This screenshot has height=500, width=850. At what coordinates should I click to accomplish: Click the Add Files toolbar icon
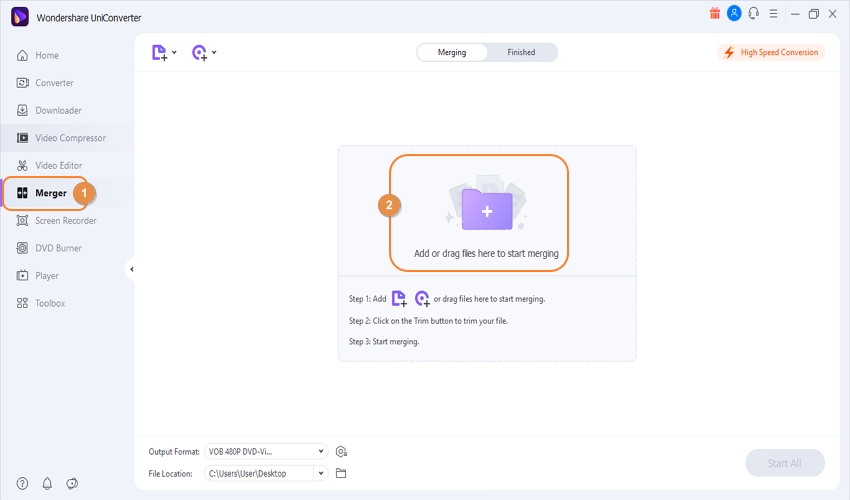click(x=159, y=53)
